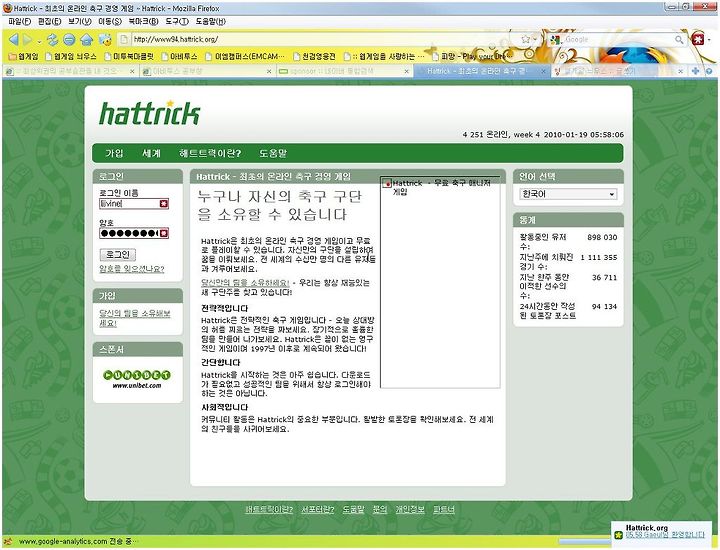Close the 아비투스 공부방 tab

point(269,72)
